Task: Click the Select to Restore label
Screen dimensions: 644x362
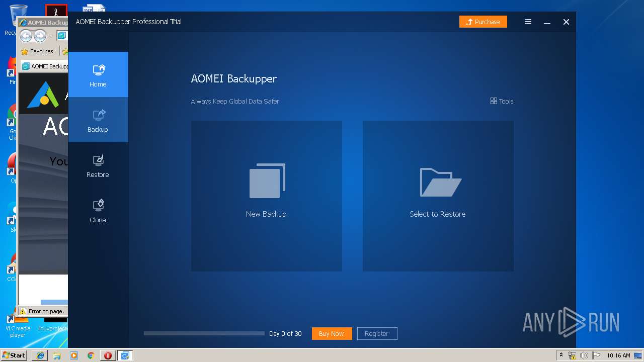Action: click(437, 214)
